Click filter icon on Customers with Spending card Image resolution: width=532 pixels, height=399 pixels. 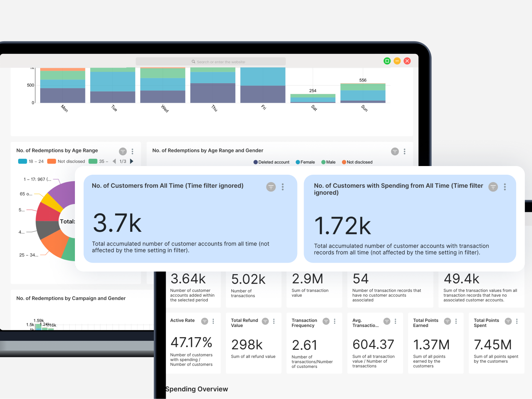pyautogui.click(x=493, y=187)
